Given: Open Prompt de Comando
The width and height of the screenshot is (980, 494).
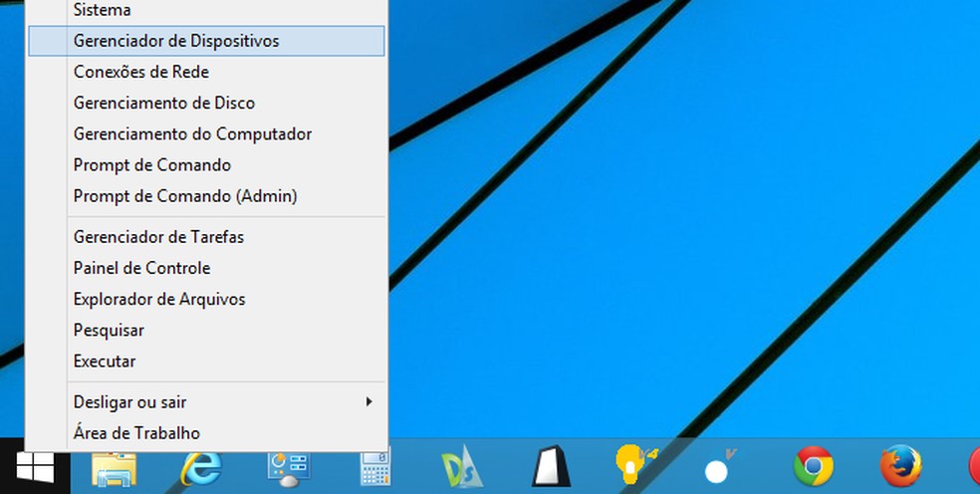Looking at the screenshot, I should coord(206,165).
